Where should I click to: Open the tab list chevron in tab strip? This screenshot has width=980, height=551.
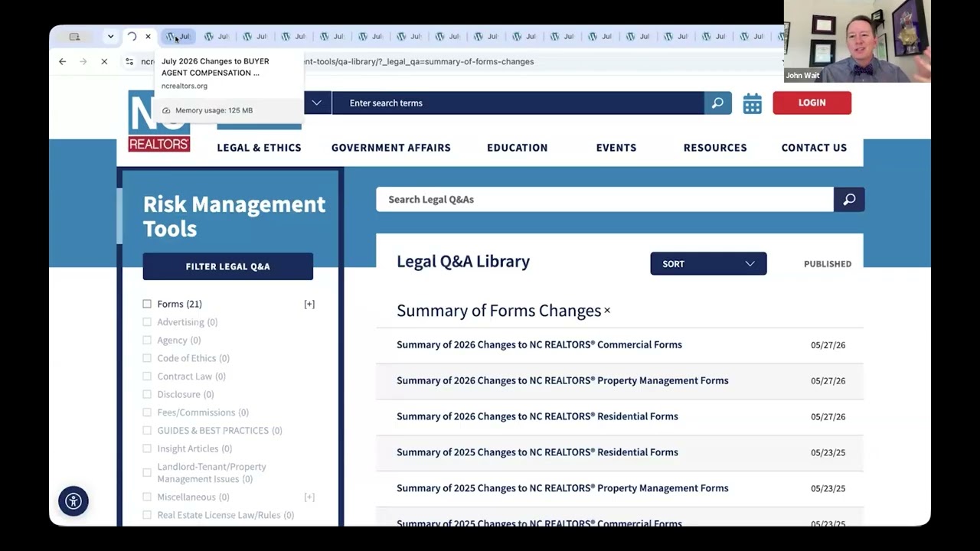(110, 37)
